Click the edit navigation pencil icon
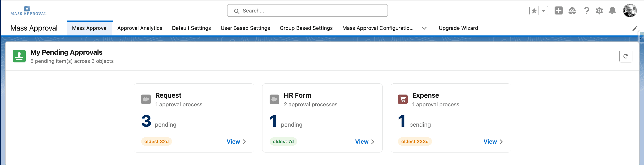The width and height of the screenshot is (644, 165). pos(635,29)
